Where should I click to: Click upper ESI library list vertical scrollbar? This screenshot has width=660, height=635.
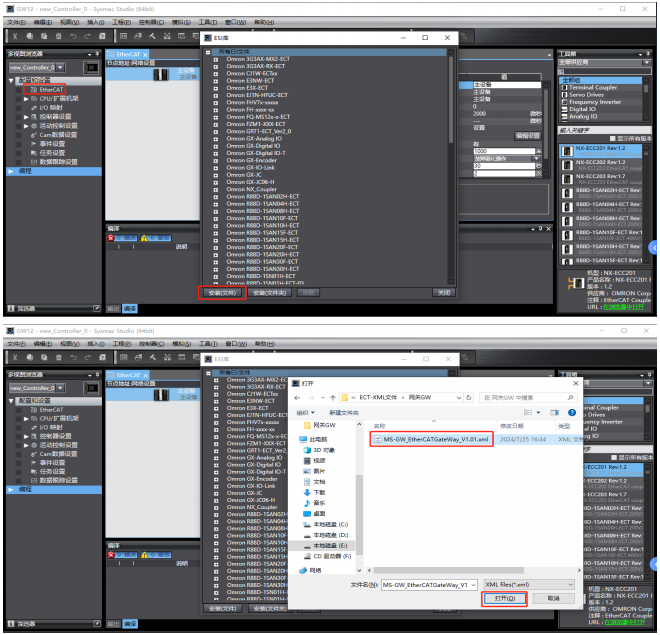pos(451,100)
